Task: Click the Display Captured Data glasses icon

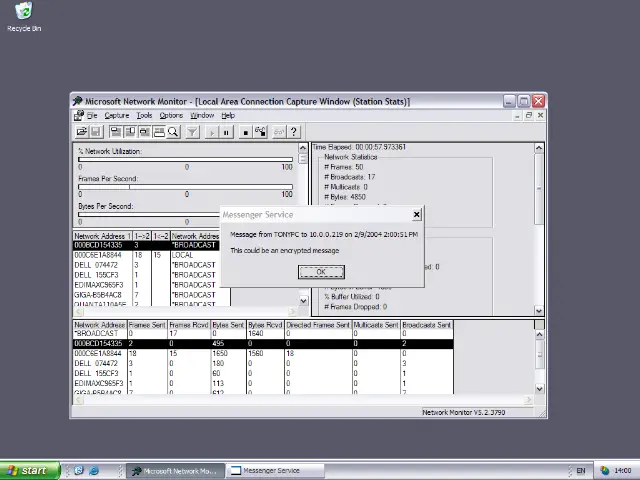Action: 279,132
